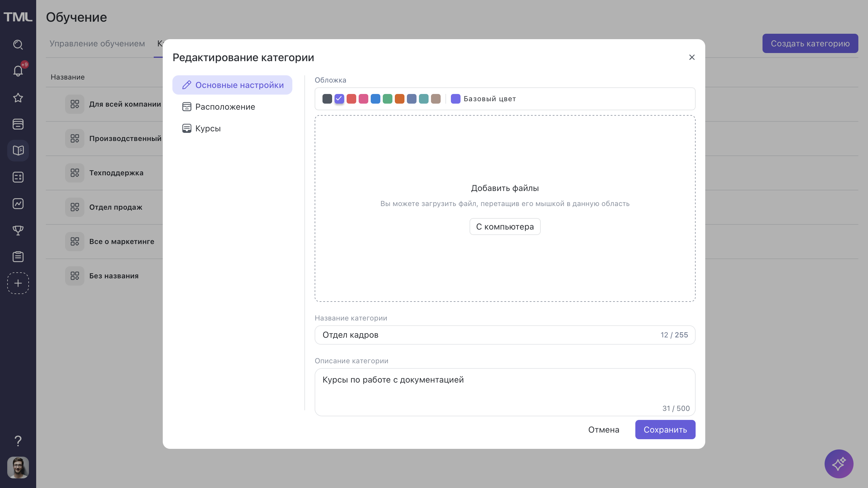
Task: Pick the green cover color swatch
Action: [388, 99]
